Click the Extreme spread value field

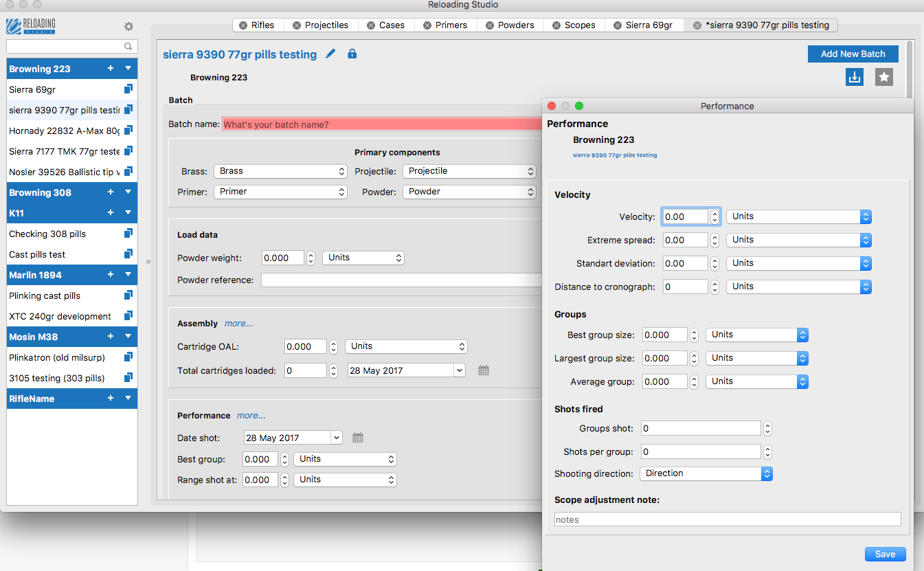686,240
